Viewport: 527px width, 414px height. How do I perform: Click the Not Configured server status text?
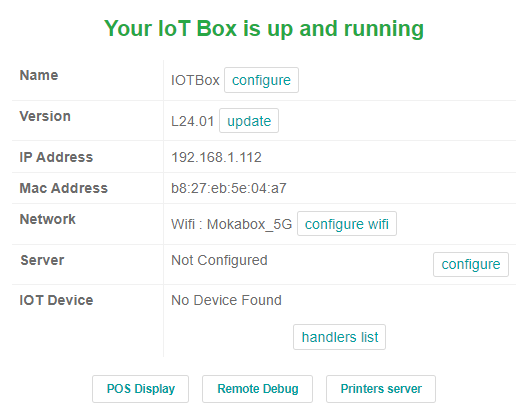[x=219, y=260]
